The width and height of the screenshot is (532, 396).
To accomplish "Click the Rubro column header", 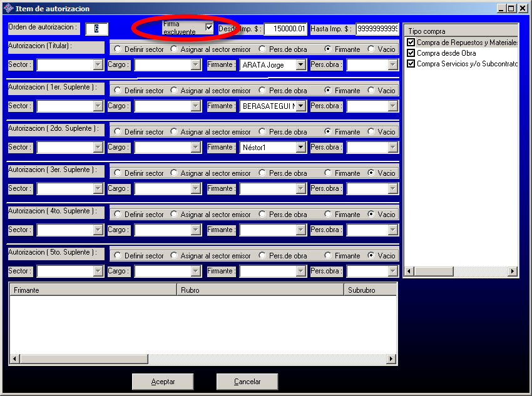I will 260,290.
